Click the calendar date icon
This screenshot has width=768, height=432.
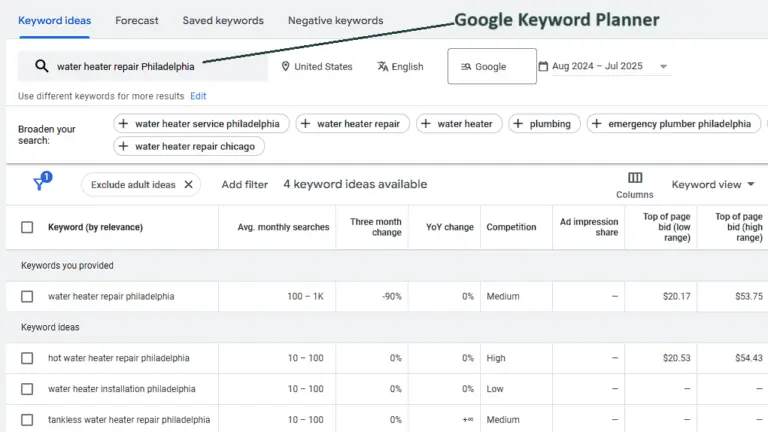[543, 67]
